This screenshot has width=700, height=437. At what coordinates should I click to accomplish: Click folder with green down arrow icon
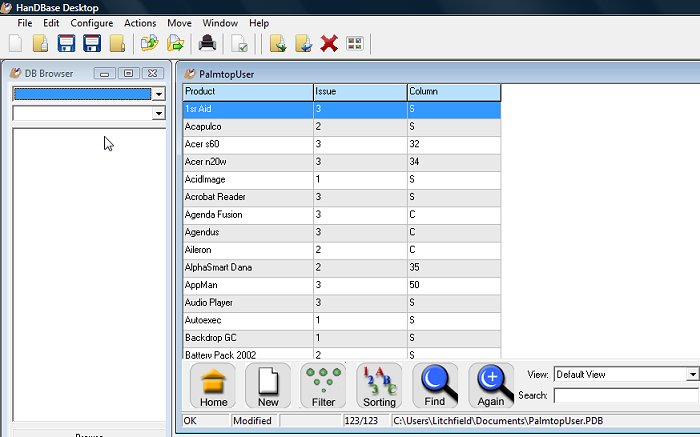tap(278, 44)
